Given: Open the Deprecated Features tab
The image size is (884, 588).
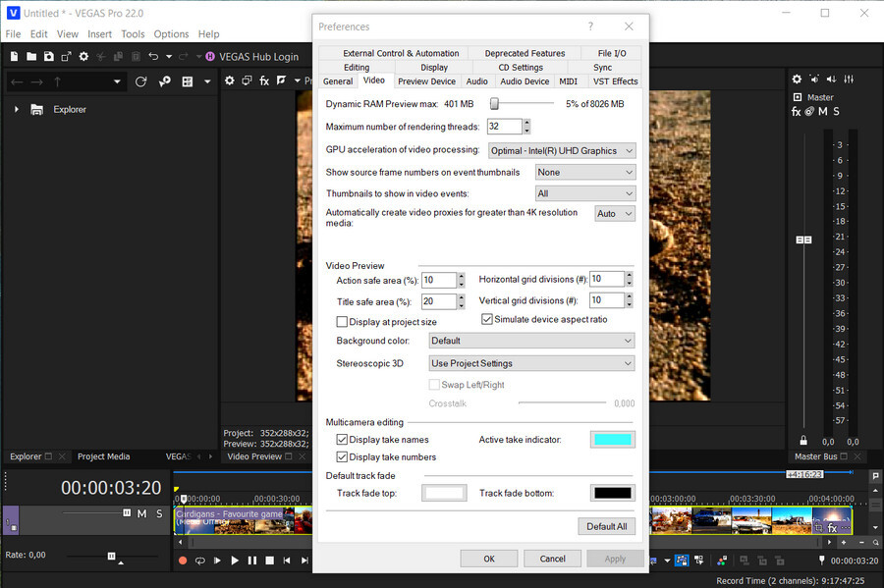Looking at the screenshot, I should click(x=525, y=53).
